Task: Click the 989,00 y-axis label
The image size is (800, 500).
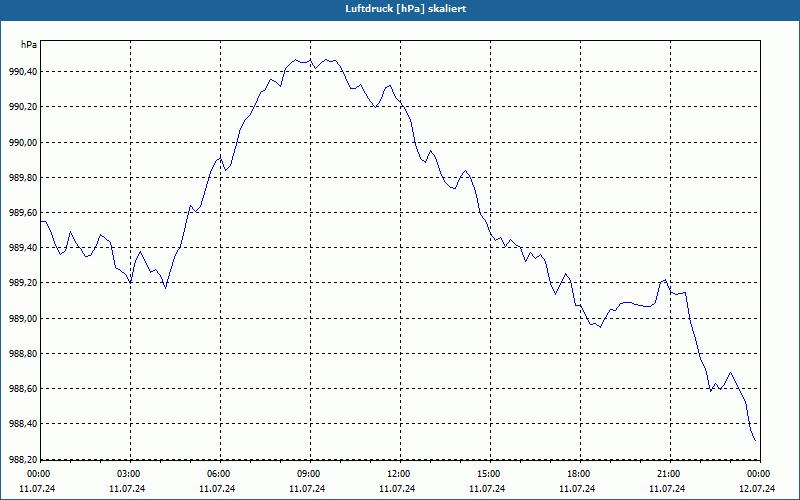Action: [23, 318]
